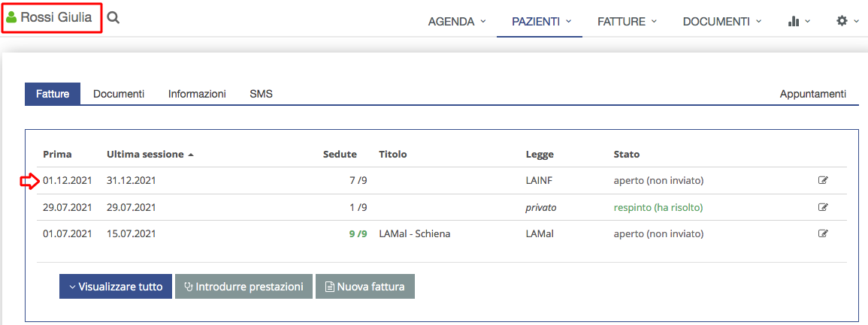Edit the LAINF invoice row
The width and height of the screenshot is (868, 325).
pos(823,180)
